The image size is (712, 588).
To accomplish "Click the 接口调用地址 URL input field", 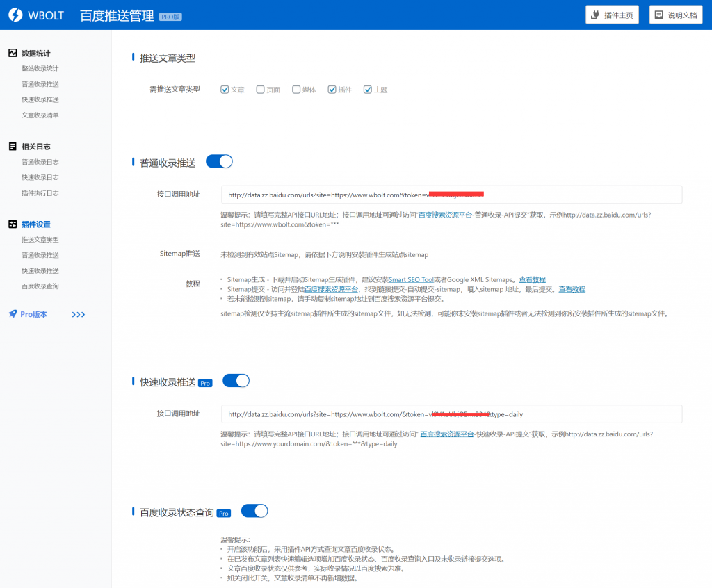I will click(451, 195).
